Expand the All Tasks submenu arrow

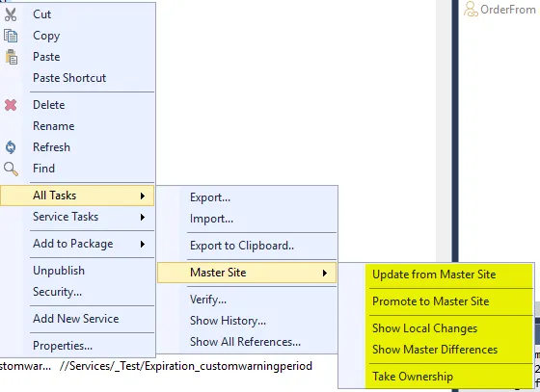(x=143, y=196)
